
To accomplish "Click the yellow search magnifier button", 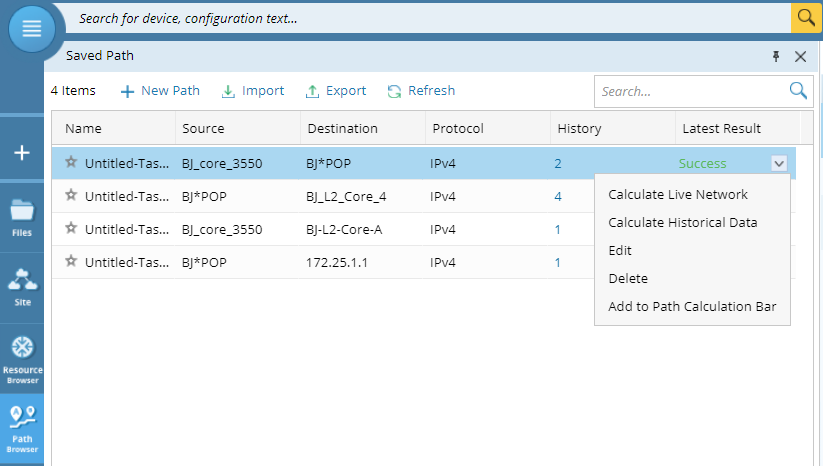I will (805, 18).
